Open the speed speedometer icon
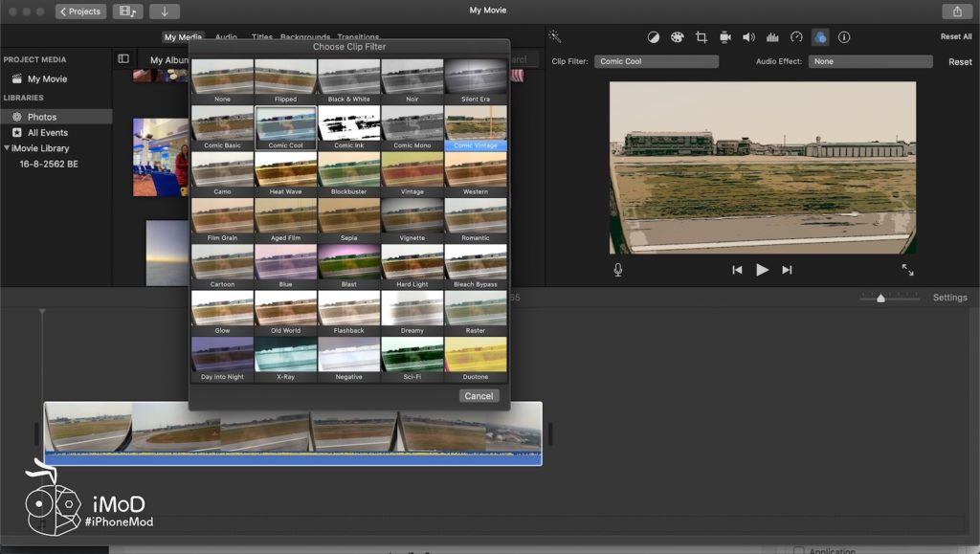This screenshot has width=980, height=554. pos(796,37)
